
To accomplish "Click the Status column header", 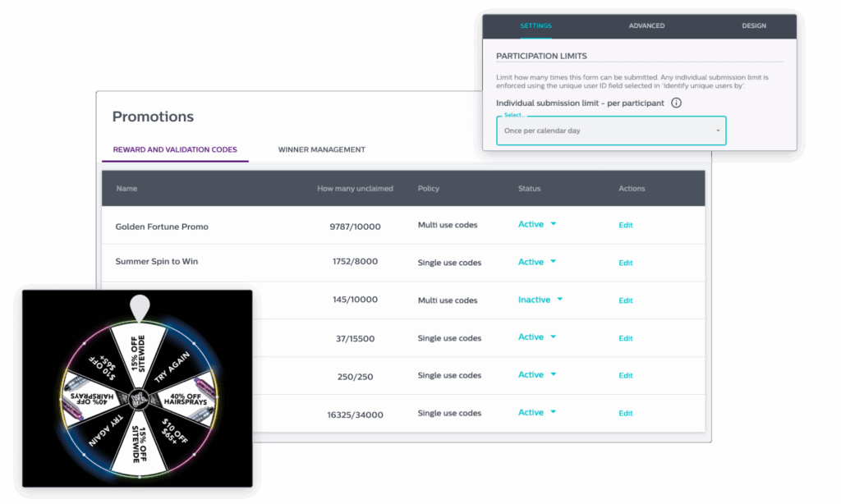I will point(530,189).
